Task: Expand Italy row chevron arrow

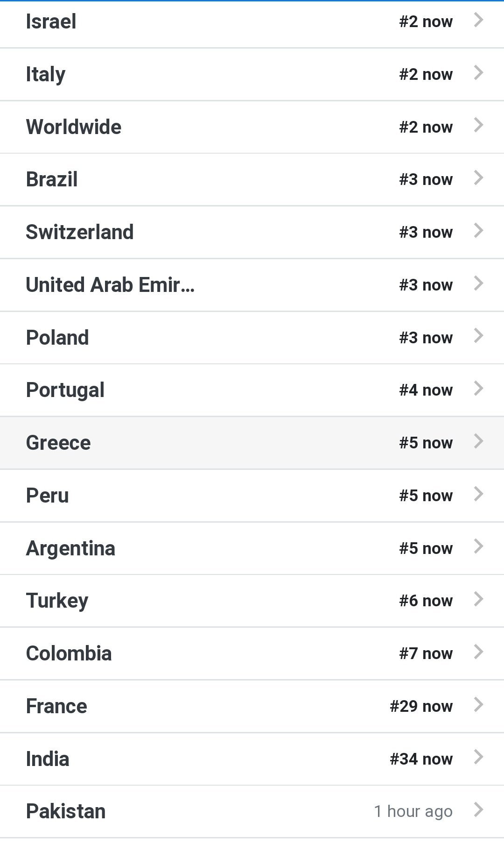Action: [x=478, y=73]
